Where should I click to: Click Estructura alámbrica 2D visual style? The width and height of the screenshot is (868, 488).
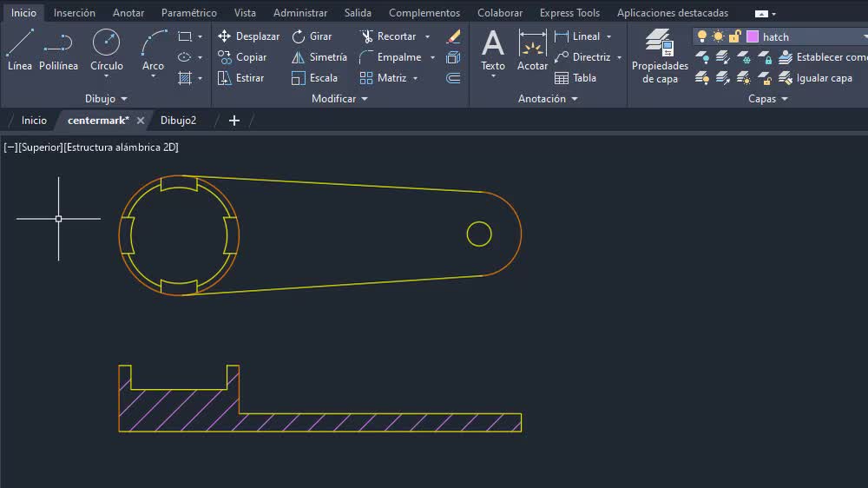pyautogui.click(x=122, y=148)
